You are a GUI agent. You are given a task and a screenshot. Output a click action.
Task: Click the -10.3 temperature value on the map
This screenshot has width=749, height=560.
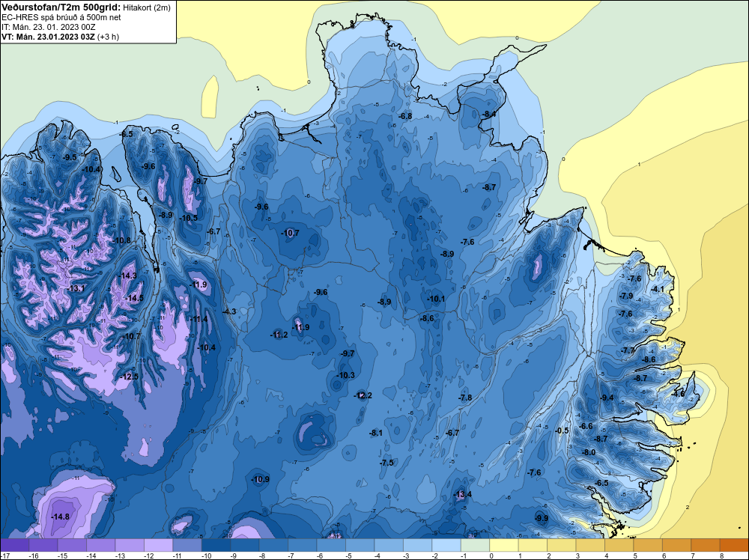346,375
